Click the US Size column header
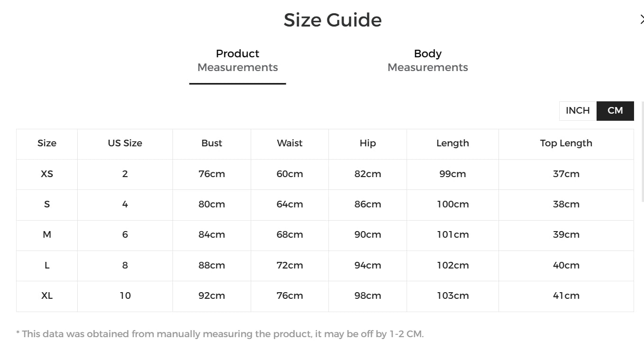Viewport: 644px width, 349px height. click(x=125, y=143)
